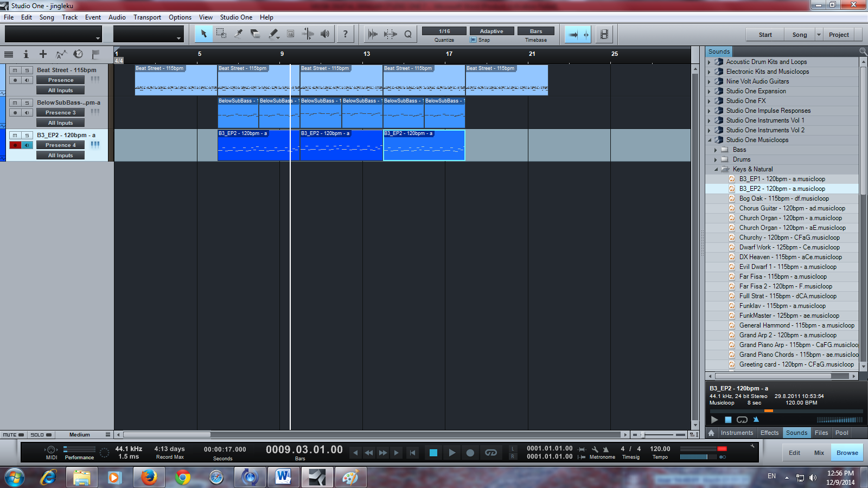Click return to zero transport button
The height and width of the screenshot is (488, 868).
[413, 453]
